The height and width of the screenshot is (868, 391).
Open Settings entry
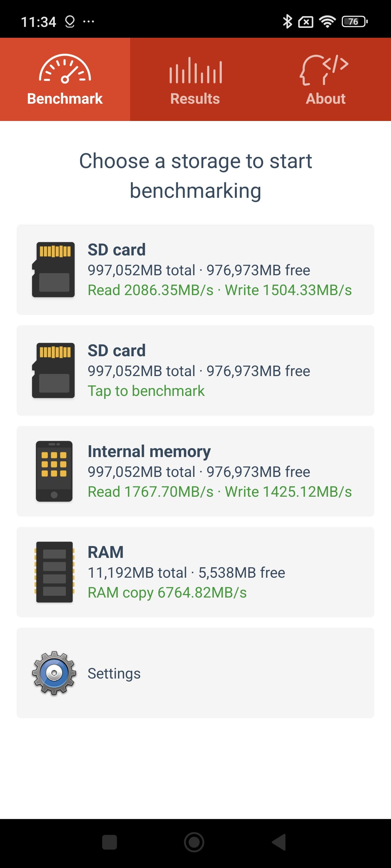point(114,673)
